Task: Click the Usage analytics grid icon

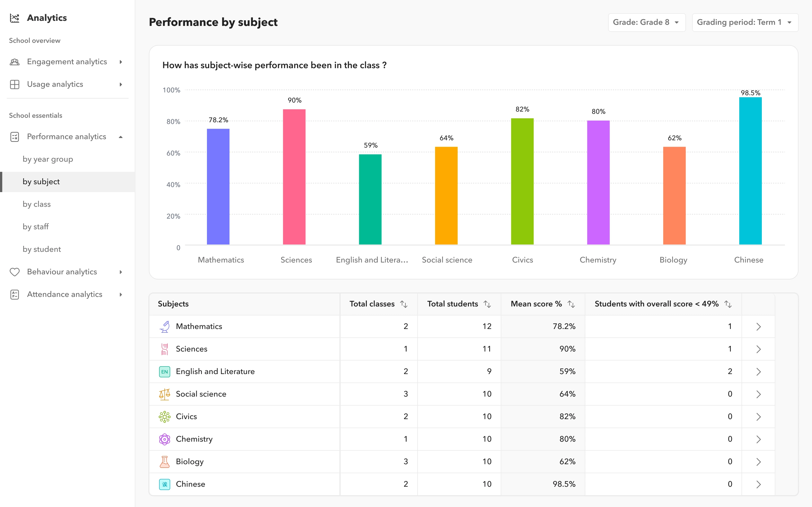Action: click(15, 84)
